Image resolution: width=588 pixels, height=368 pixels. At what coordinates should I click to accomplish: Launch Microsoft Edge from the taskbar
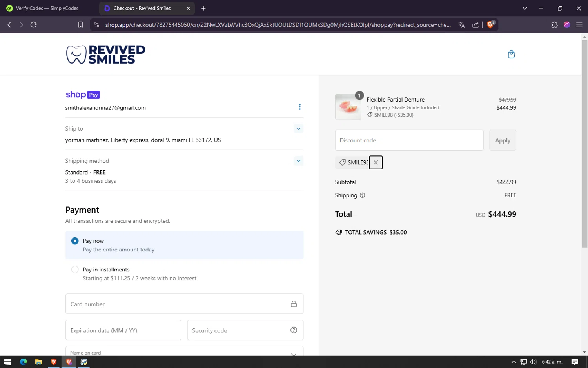click(x=23, y=362)
